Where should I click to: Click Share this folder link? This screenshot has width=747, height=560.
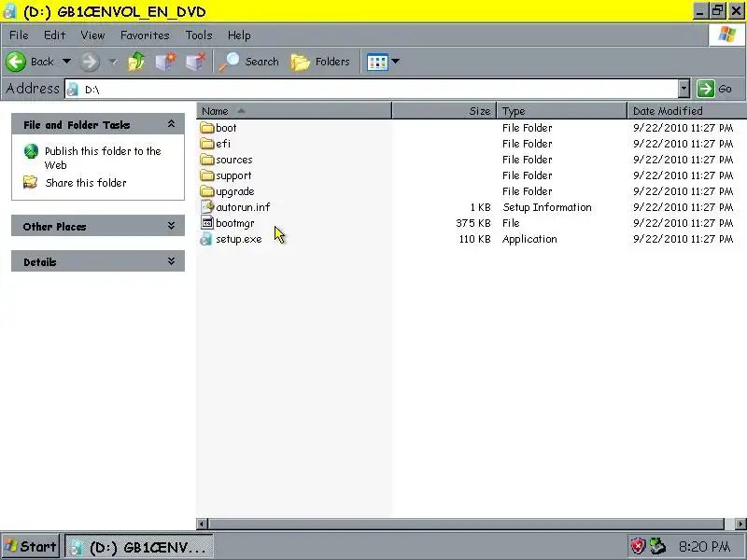[86, 183]
